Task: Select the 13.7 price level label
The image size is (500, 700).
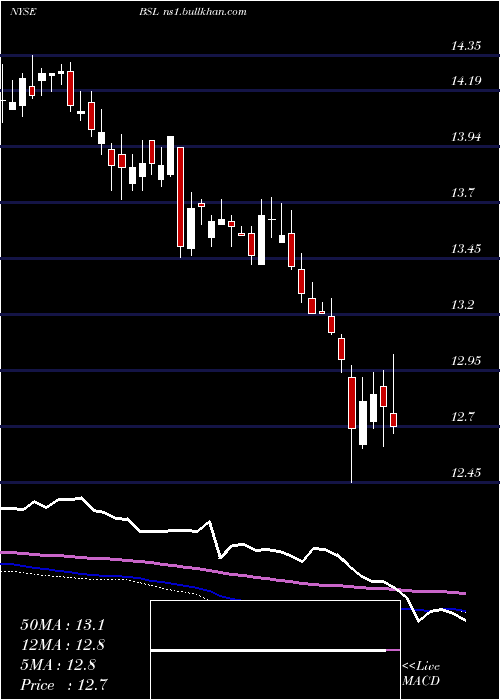Action: click(463, 193)
